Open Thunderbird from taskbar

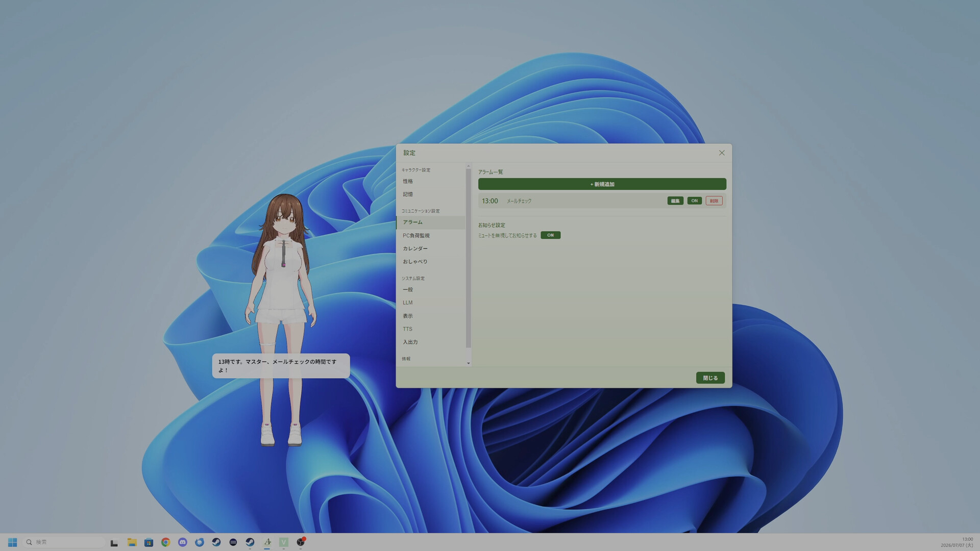pyautogui.click(x=199, y=542)
